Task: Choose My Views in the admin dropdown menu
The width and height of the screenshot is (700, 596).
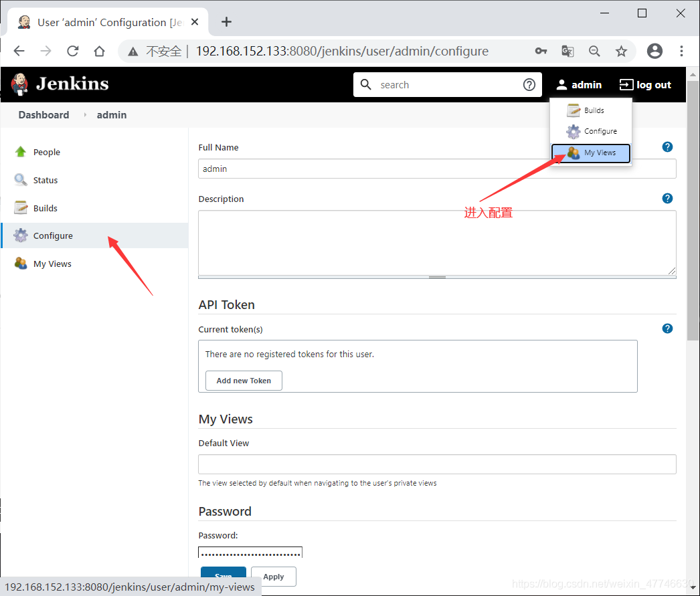Action: click(x=591, y=153)
